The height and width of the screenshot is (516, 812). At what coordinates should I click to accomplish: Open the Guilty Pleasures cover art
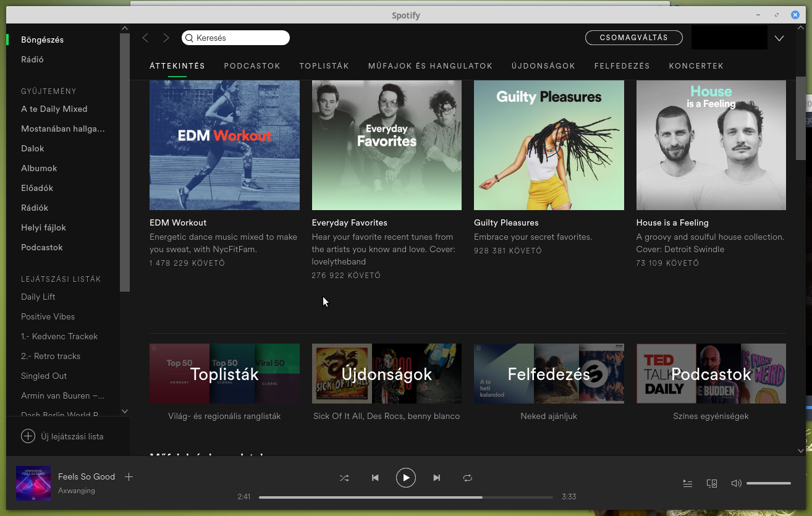tap(549, 145)
